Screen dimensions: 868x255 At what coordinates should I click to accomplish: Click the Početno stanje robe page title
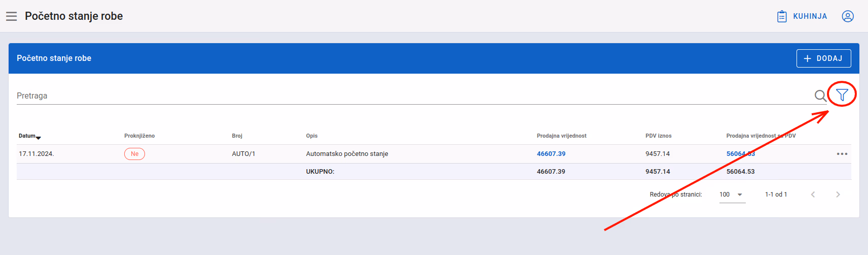[74, 16]
